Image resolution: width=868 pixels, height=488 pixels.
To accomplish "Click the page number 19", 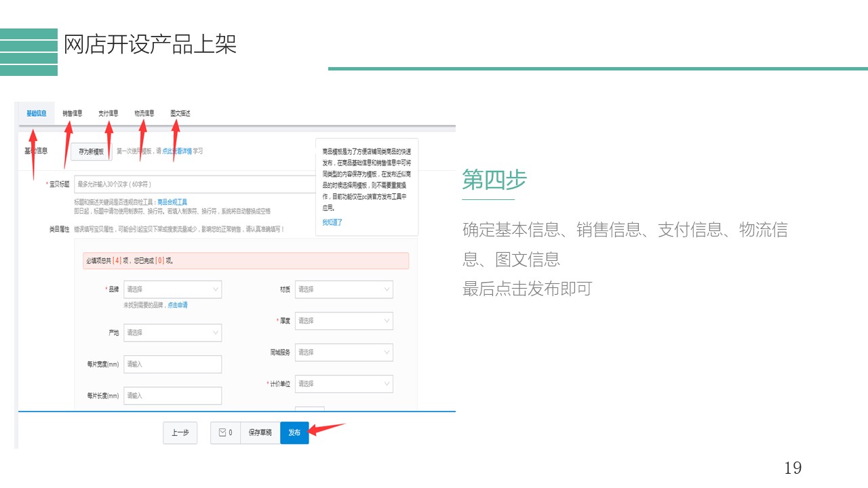I will [793, 468].
